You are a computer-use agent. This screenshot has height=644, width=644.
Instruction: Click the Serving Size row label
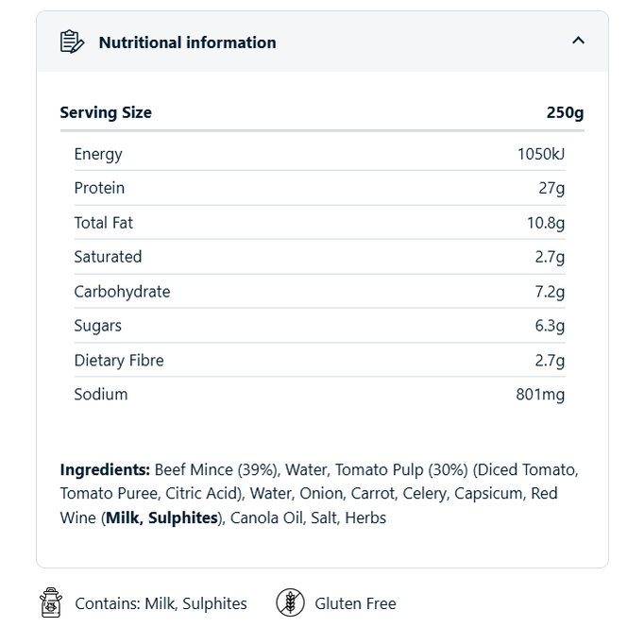106,112
